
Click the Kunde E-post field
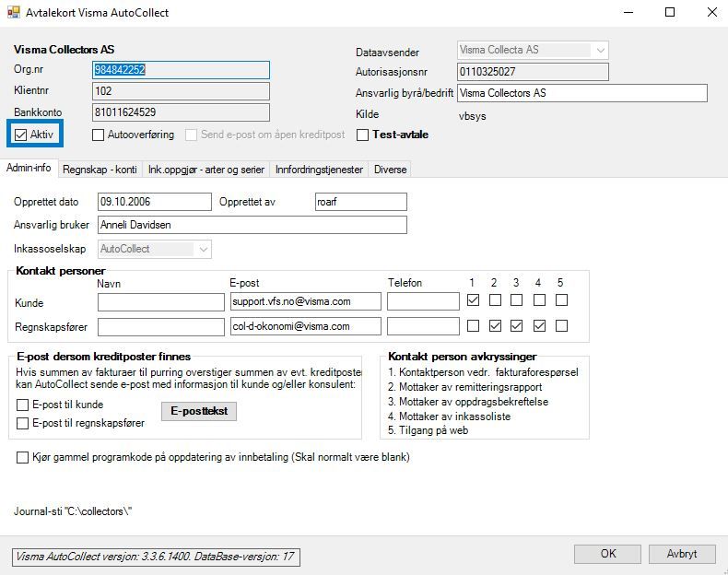306,301
